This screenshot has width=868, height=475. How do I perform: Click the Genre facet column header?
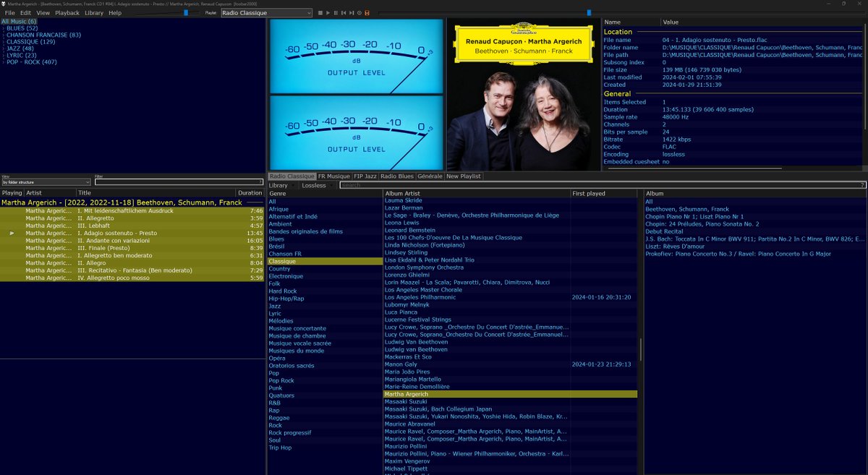(324, 194)
